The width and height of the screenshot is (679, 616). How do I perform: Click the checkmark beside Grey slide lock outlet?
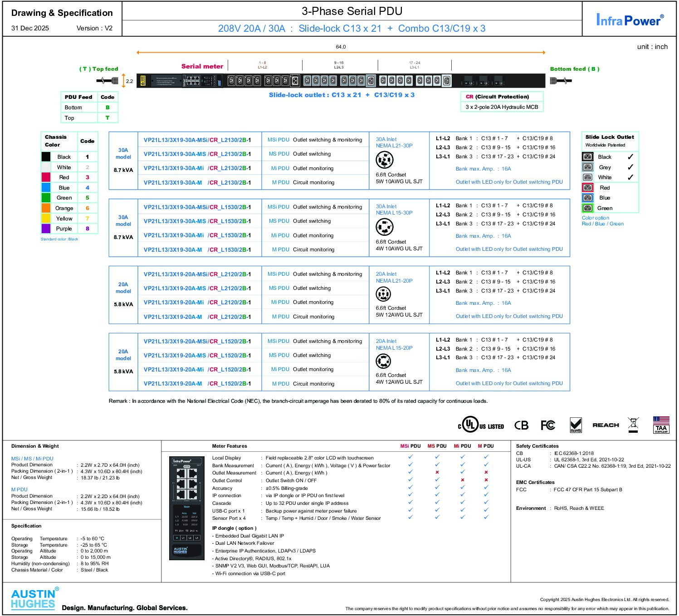pyautogui.click(x=630, y=167)
